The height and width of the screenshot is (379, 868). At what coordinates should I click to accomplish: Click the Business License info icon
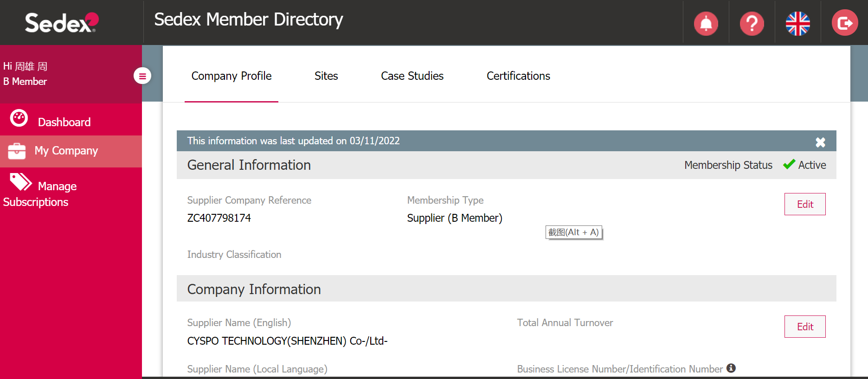pos(731,368)
